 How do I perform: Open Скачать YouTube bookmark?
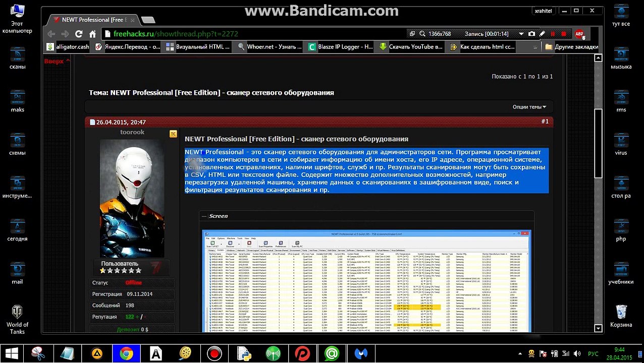tap(411, 47)
